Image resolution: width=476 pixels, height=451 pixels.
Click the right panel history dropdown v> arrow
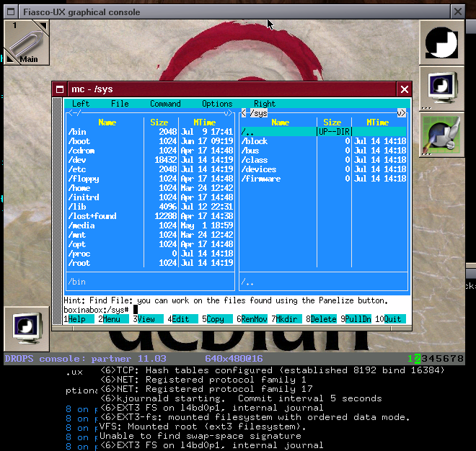click(x=401, y=113)
